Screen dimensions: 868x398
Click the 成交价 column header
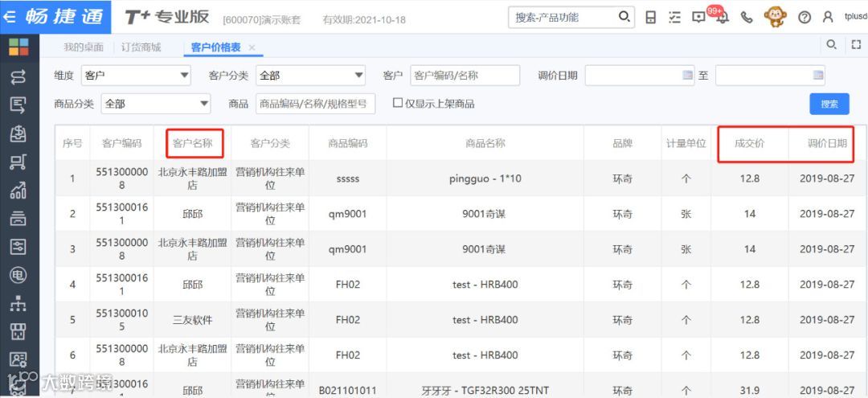tap(750, 143)
